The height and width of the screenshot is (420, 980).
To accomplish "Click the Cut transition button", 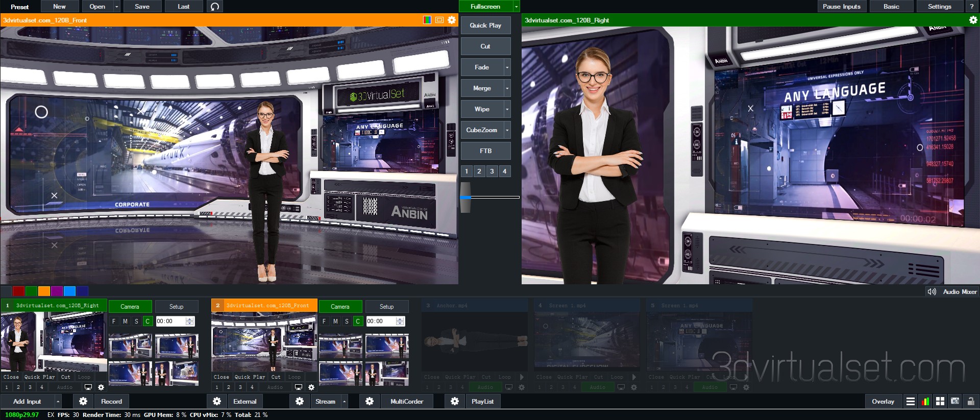I will tap(485, 46).
